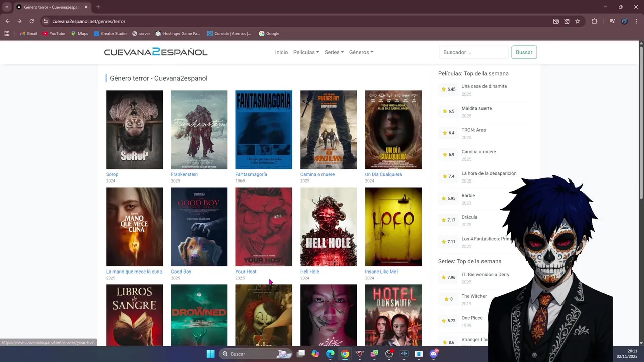Open the Consola Aternos bookmark
The height and width of the screenshot is (362, 644).
click(x=229, y=34)
